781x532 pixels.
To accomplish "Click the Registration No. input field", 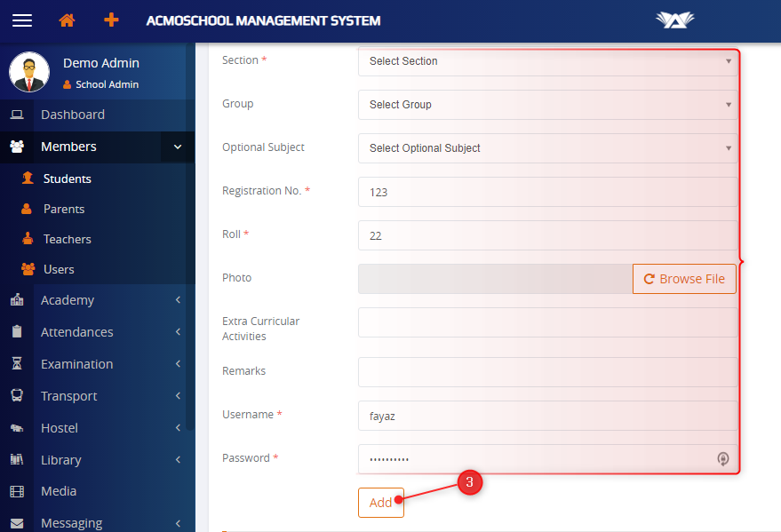I will 547,192.
